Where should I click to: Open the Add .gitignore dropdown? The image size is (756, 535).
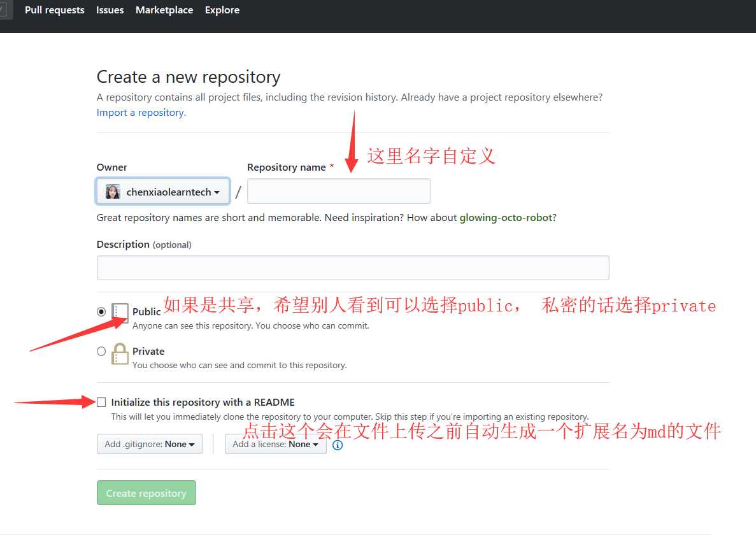(150, 444)
